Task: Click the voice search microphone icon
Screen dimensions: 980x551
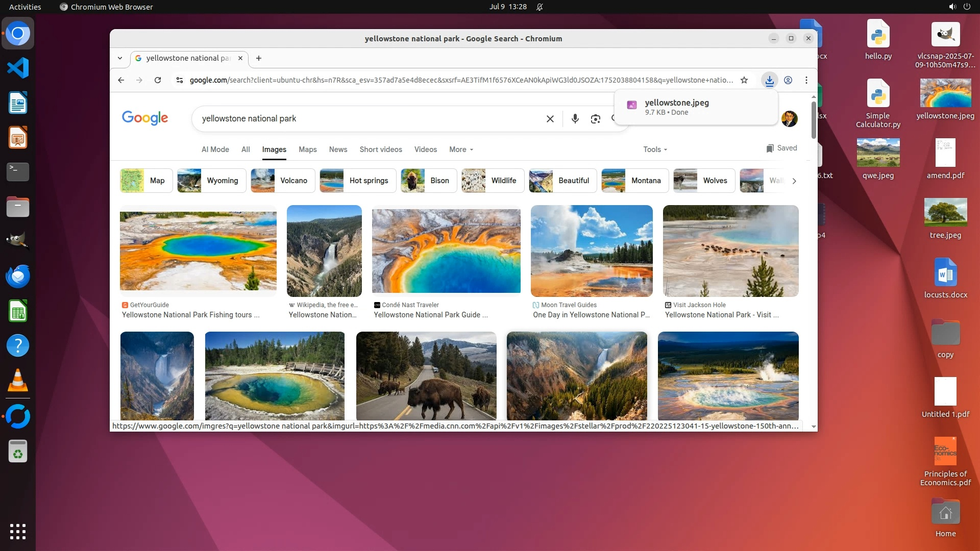Action: 575,119
